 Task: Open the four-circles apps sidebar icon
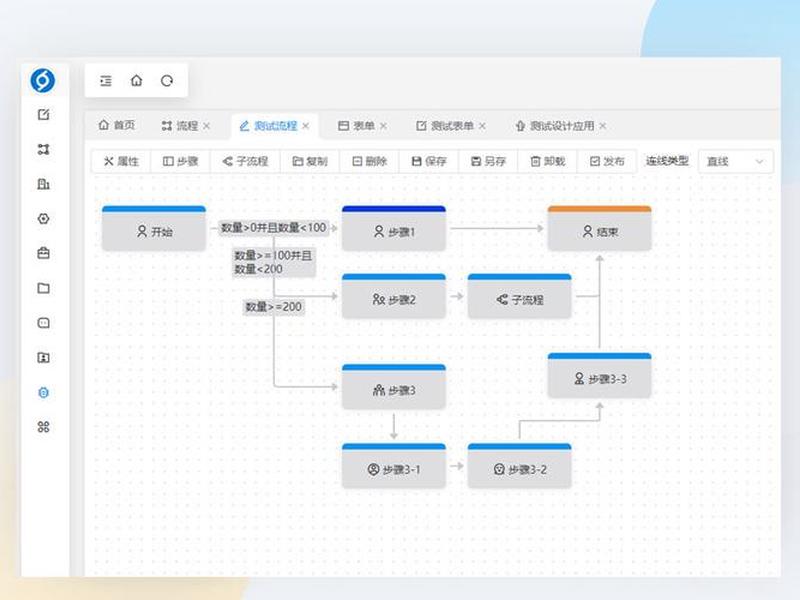43,427
